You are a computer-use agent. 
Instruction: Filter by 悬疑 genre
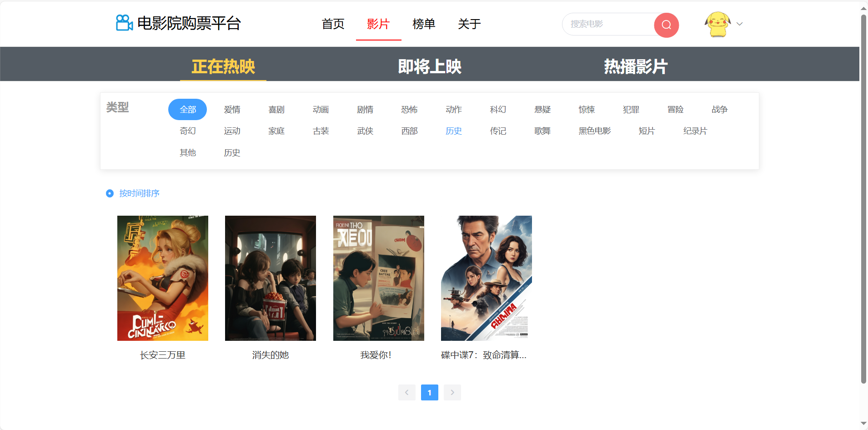click(x=542, y=110)
